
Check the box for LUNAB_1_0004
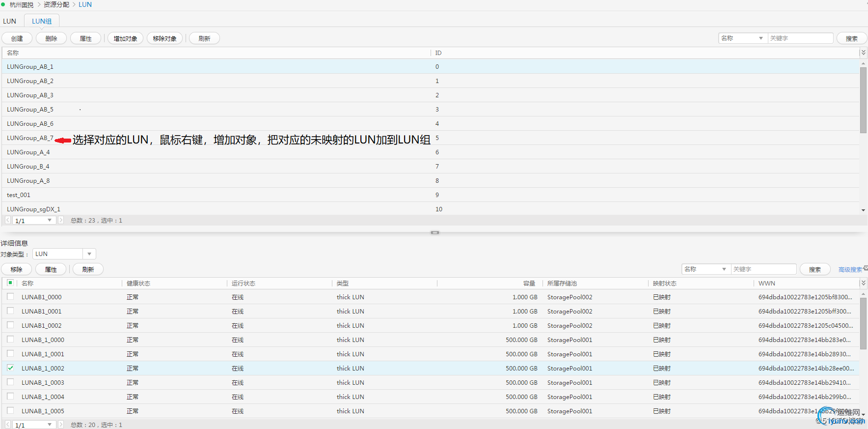pos(10,397)
